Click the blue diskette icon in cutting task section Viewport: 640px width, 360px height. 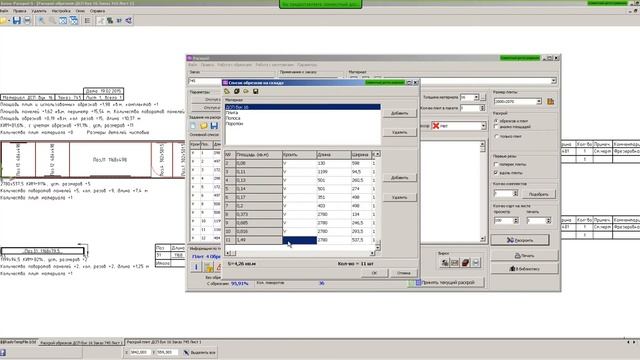point(214,126)
